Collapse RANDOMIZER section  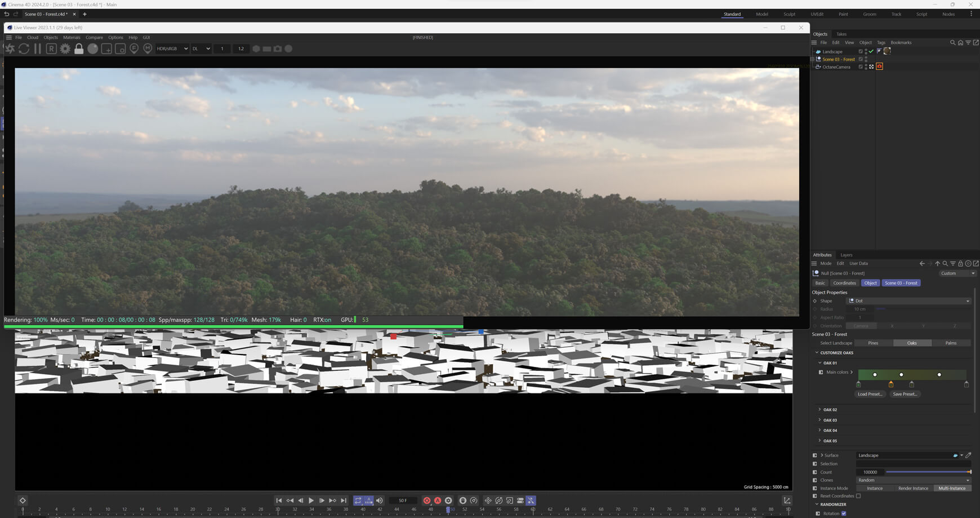pyautogui.click(x=817, y=504)
